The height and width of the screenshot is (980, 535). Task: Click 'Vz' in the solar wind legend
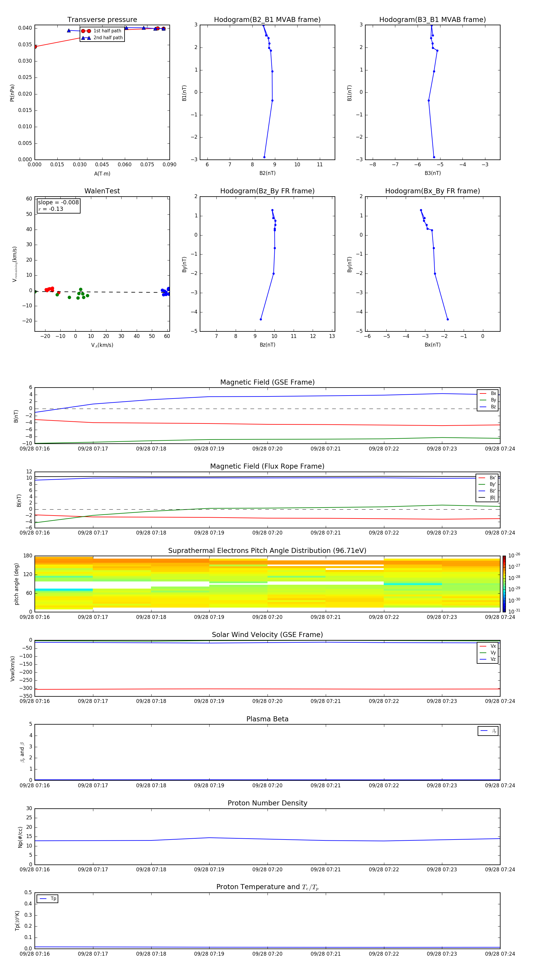(x=493, y=659)
